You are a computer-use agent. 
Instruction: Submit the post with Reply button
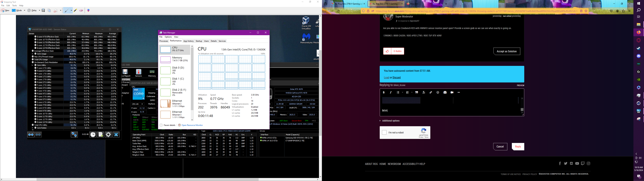click(518, 146)
